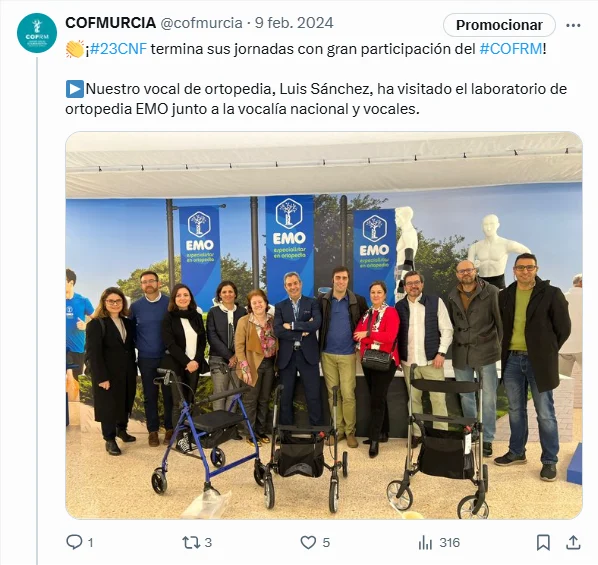This screenshot has width=598, height=565.
Task: Click the Promocionar button
Action: [499, 25]
